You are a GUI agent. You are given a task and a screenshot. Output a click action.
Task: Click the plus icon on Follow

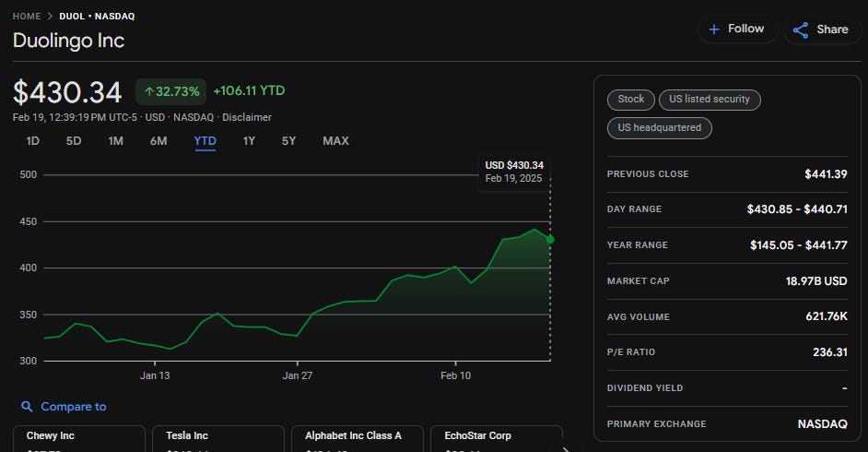click(714, 30)
